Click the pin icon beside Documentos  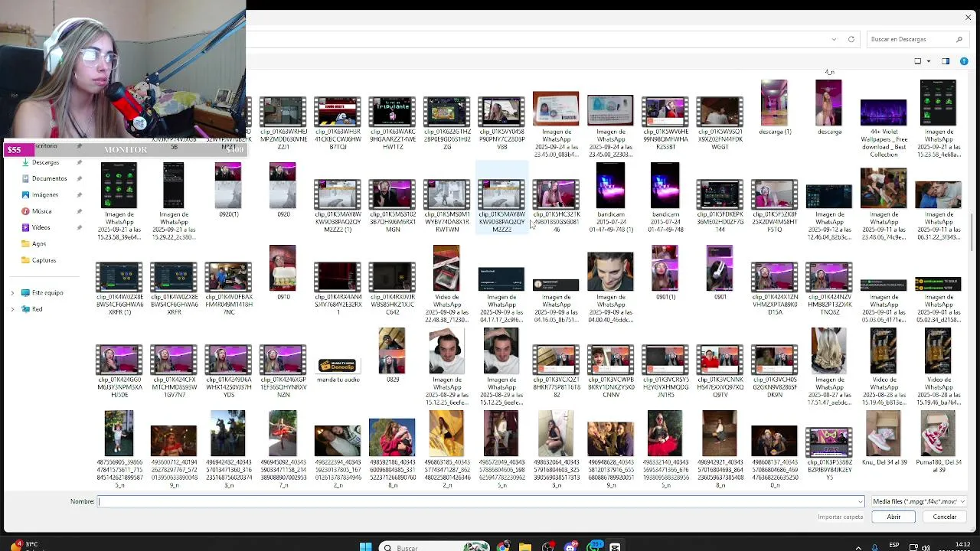pos(79,178)
